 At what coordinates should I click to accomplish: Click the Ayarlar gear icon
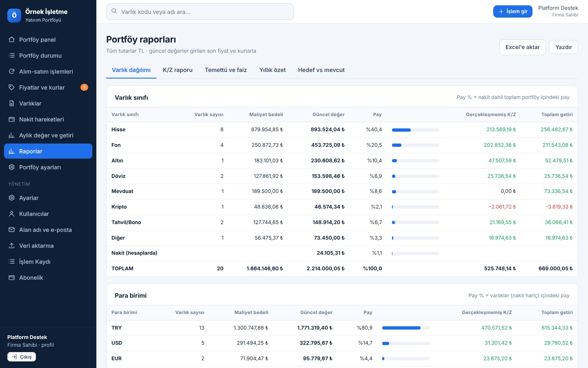coord(11,198)
